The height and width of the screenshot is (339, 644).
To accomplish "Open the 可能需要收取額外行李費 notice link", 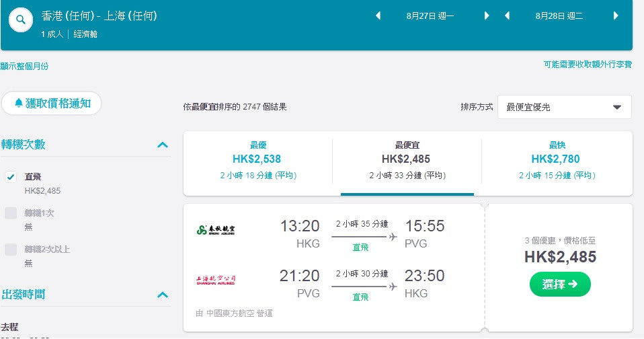I will pos(588,65).
